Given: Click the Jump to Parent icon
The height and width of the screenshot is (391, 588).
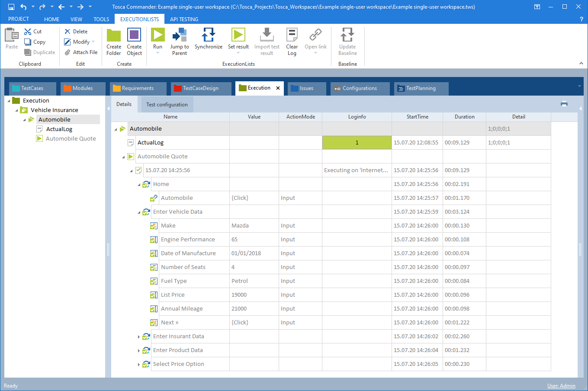Looking at the screenshot, I should [x=179, y=35].
